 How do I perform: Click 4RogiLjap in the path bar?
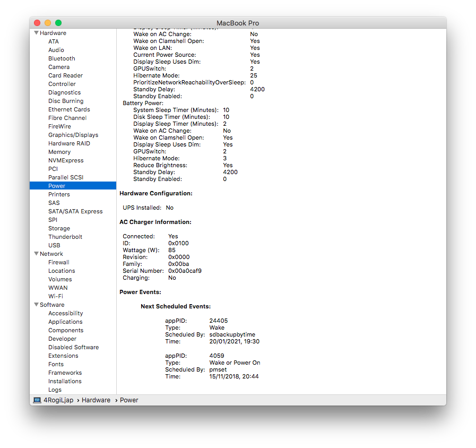coord(58,400)
